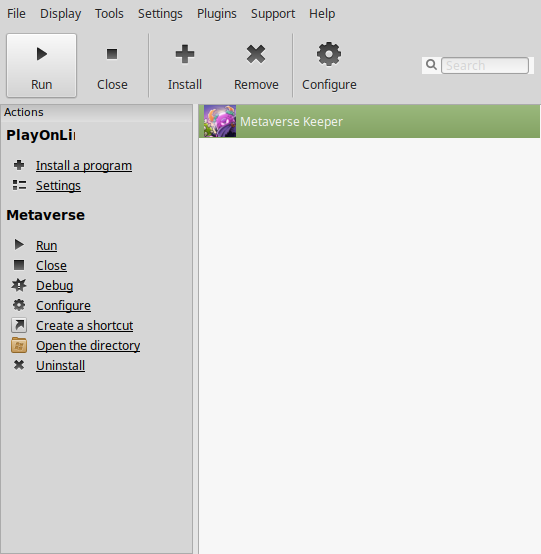Click the Uninstall link
The height and width of the screenshot is (554, 541).
pyautogui.click(x=60, y=365)
